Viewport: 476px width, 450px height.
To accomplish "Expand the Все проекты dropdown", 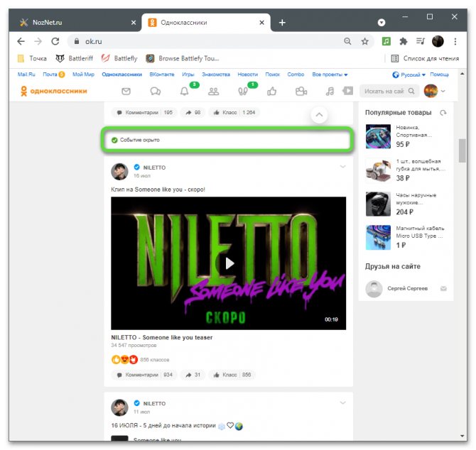I will (x=330, y=75).
